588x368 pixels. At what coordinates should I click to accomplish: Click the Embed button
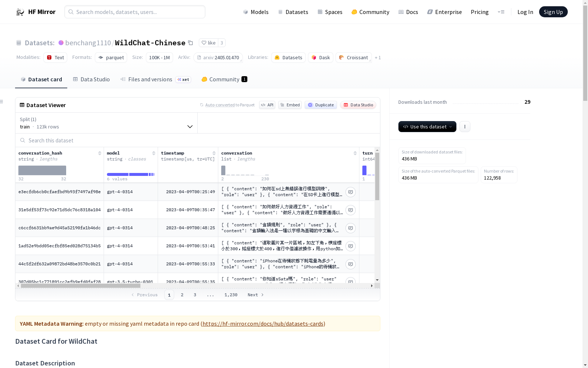coord(290,105)
